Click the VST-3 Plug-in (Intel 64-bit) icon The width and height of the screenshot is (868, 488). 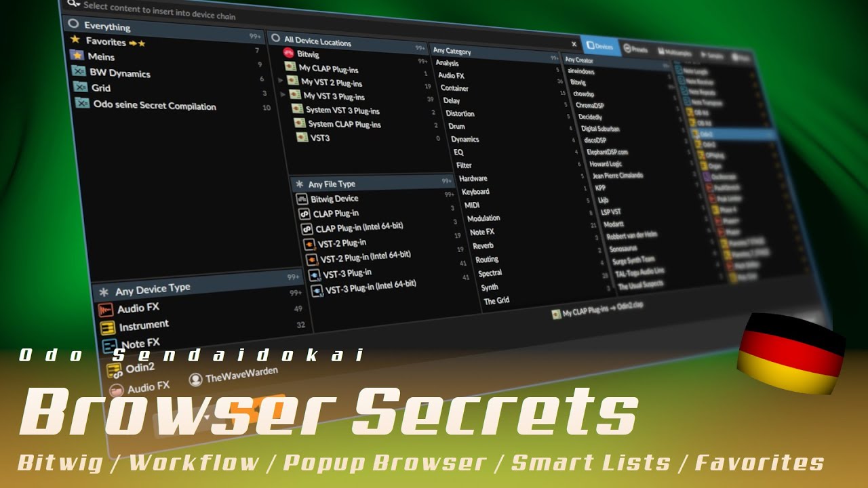pyautogui.click(x=317, y=291)
